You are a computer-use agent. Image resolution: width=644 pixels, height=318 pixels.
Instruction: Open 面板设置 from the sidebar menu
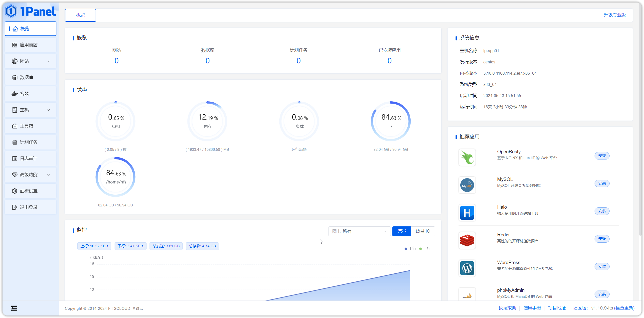30,191
